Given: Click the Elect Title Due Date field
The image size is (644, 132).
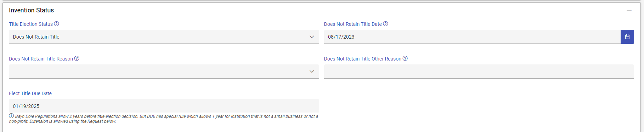Looking at the screenshot, I should [x=164, y=106].
